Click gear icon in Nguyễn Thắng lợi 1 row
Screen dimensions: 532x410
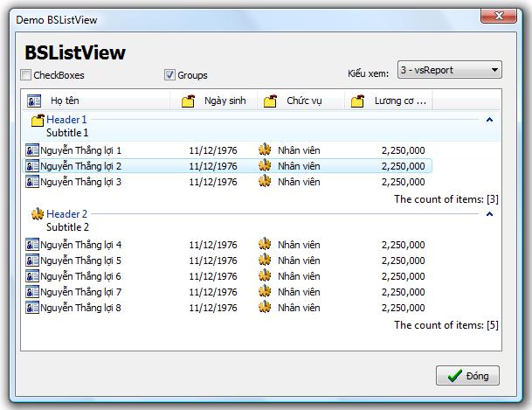(265, 149)
